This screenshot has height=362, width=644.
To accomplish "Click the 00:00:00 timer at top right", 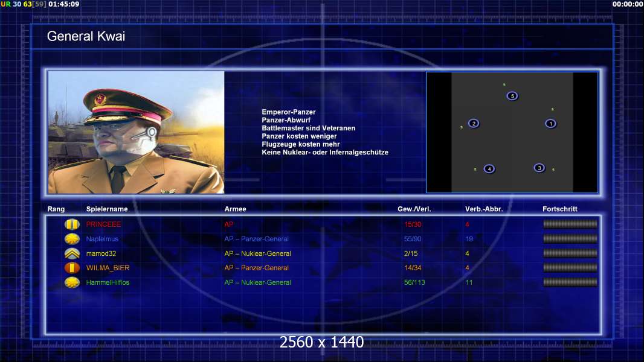I will point(628,4).
